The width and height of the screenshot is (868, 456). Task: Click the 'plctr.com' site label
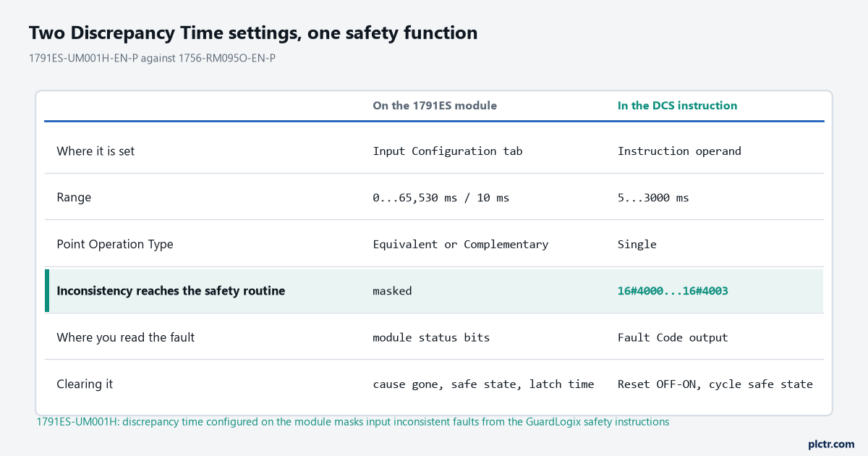(831, 444)
